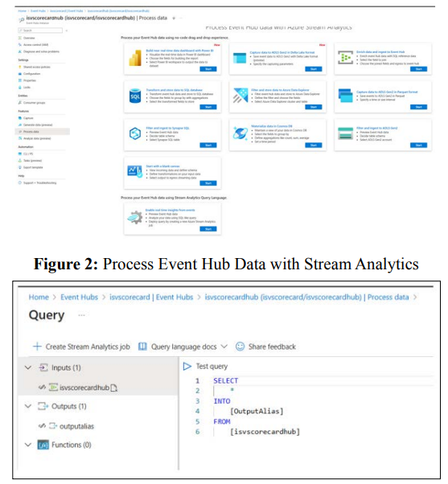Open the Query language docs dropdown arrow
The height and width of the screenshot is (484, 448).
click(x=224, y=347)
